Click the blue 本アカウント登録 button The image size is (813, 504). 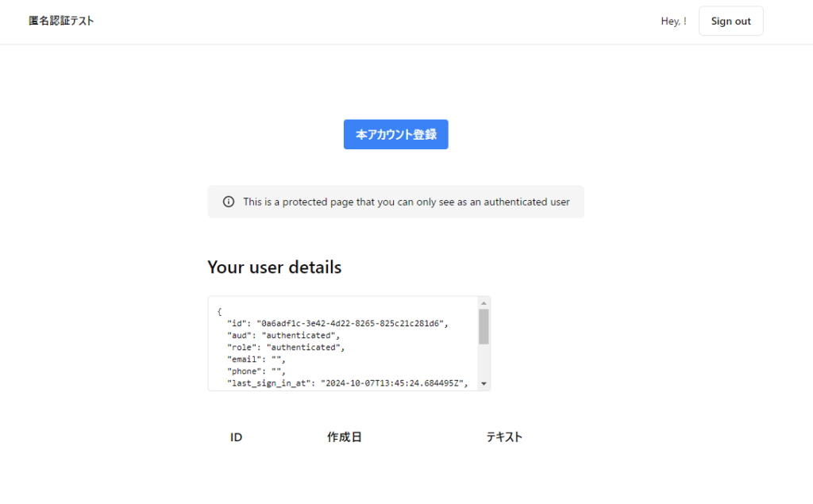click(x=395, y=135)
